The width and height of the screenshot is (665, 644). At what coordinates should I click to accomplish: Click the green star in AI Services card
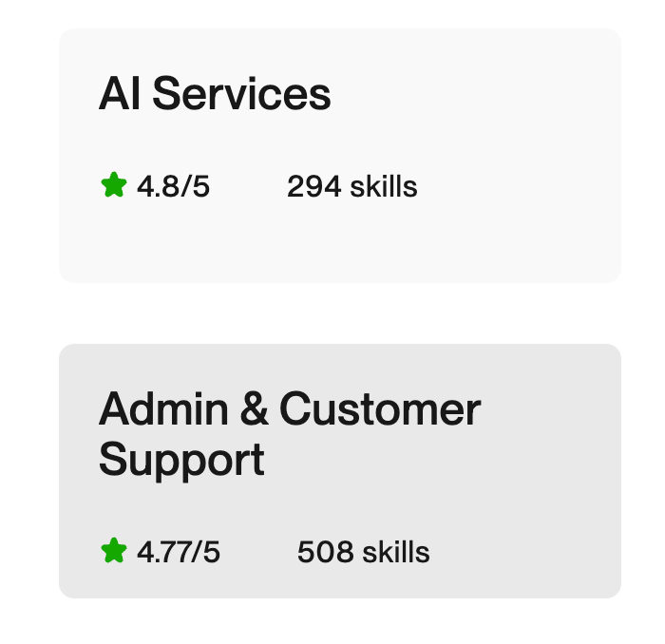114,185
